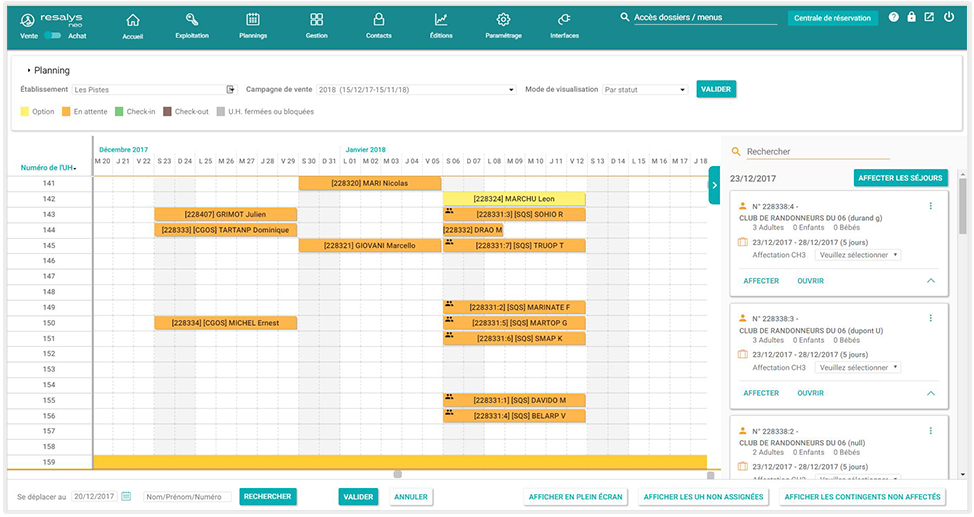974x517 pixels.
Task: Open the Exploitation wrench icon
Action: pos(191,20)
